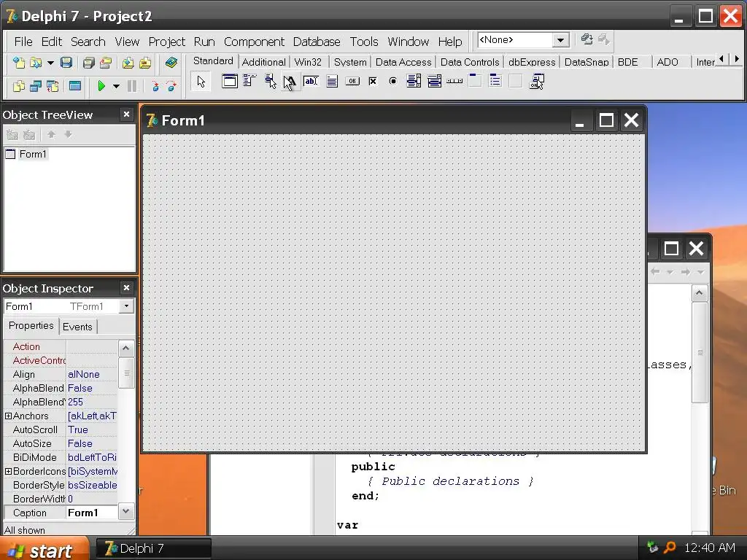Select the Label component in palette
This screenshot has width=747, height=560.
point(290,82)
